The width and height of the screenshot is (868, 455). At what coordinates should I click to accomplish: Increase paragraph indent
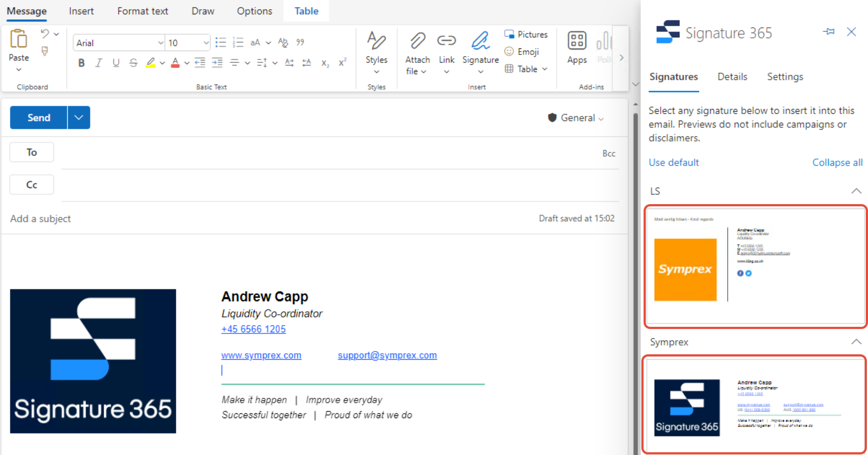click(217, 63)
